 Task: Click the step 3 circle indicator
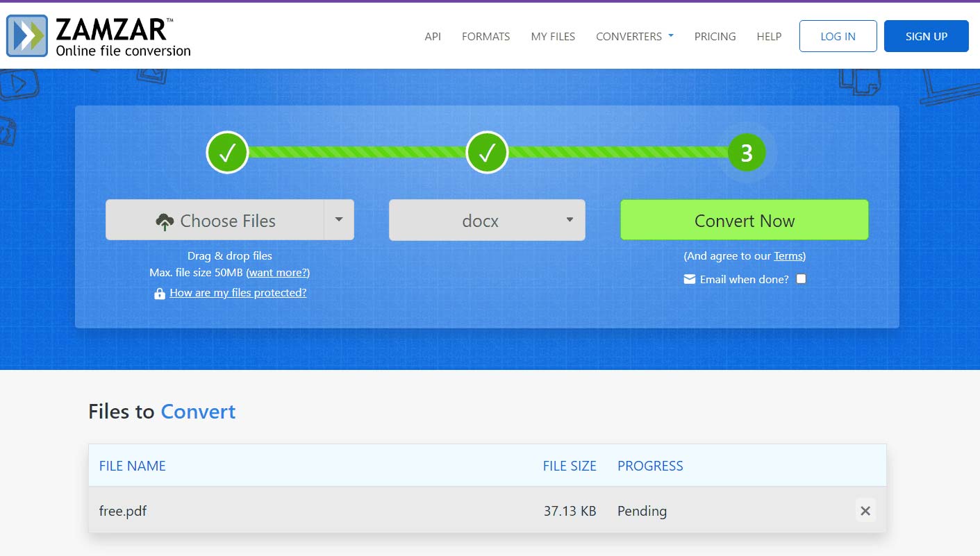(x=747, y=152)
